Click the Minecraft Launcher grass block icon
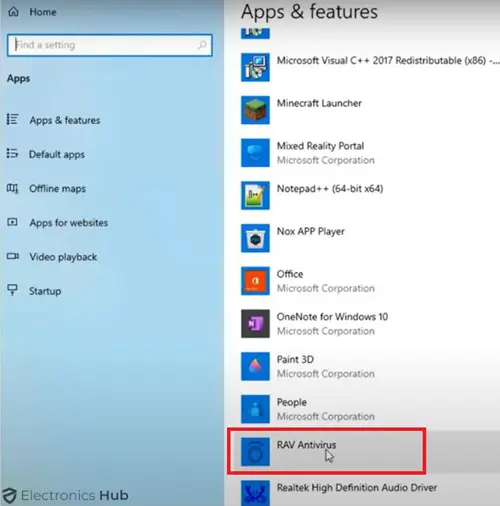500x506 pixels. (255, 110)
